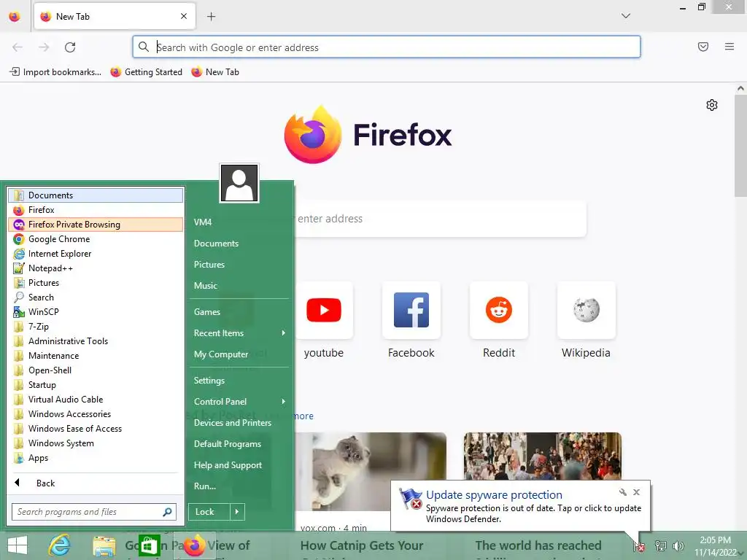
Task: Open the Run... dialog entry
Action: point(239,486)
